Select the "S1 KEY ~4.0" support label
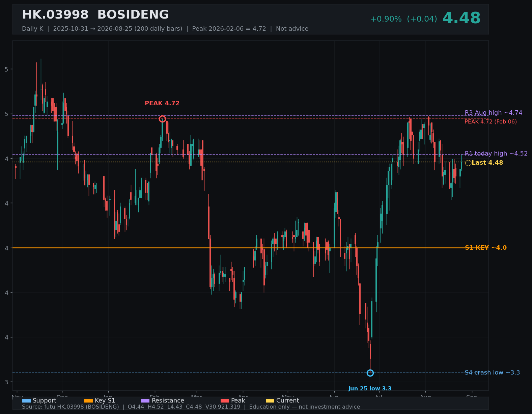The image size is (532, 414). (x=486, y=248)
